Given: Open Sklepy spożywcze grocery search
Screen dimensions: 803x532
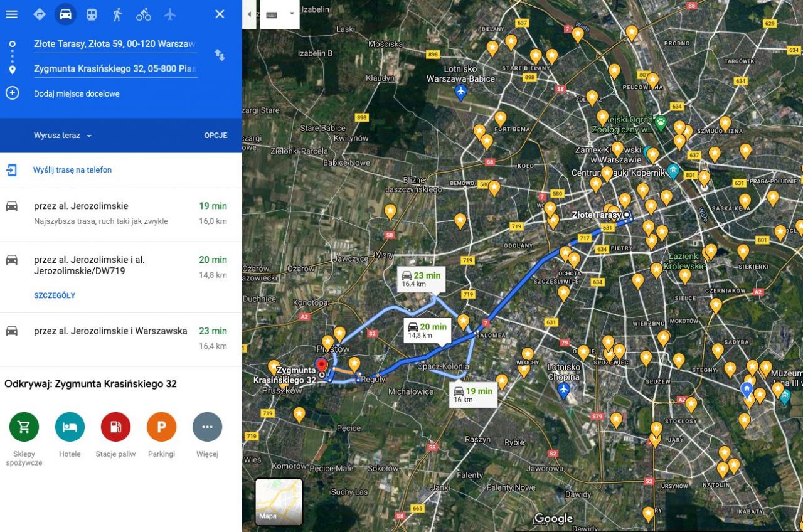Looking at the screenshot, I should click(x=23, y=427).
